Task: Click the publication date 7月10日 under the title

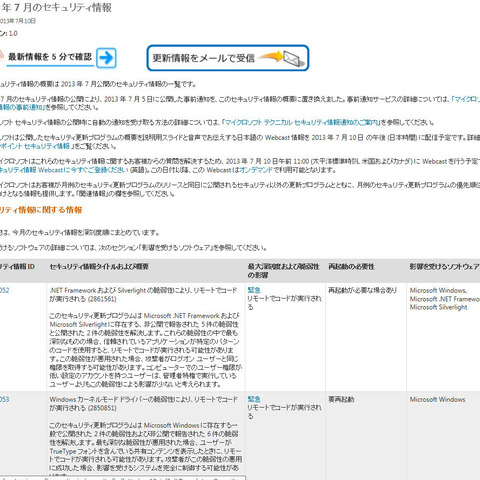Action: pyautogui.click(x=25, y=21)
